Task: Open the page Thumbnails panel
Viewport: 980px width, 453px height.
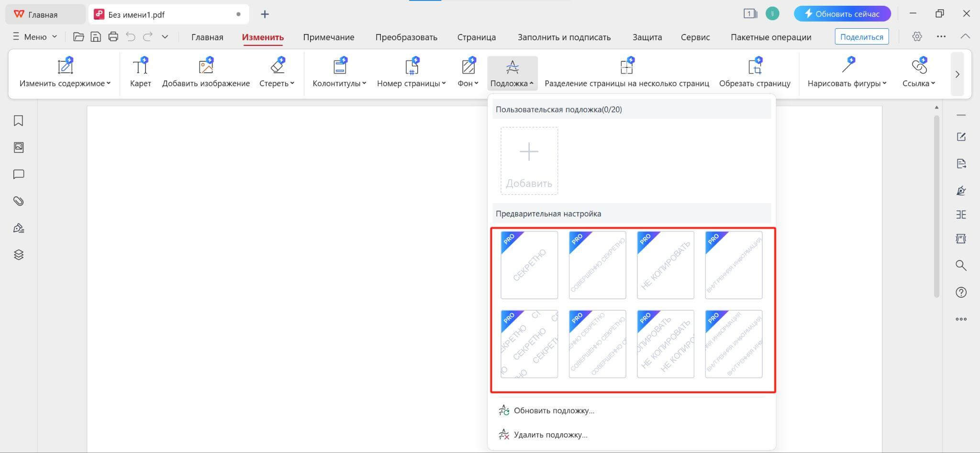Action: point(19,147)
